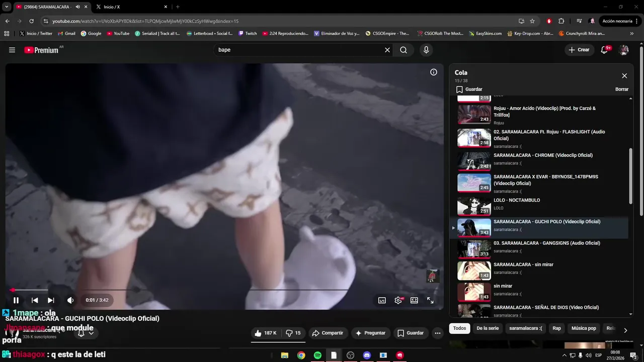The height and width of the screenshot is (362, 644).
Task: Save video using Guardar below player
Action: (410, 333)
